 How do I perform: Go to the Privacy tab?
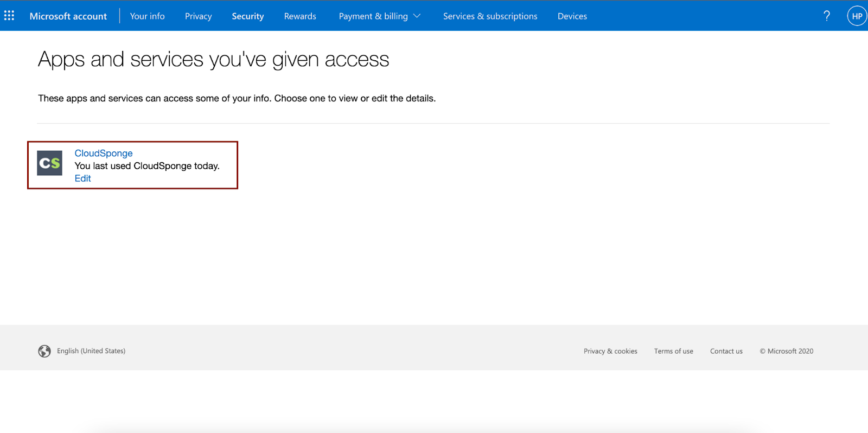pyautogui.click(x=198, y=16)
